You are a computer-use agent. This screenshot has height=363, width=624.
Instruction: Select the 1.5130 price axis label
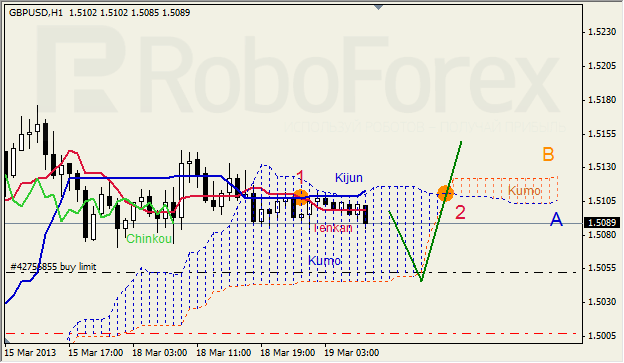[602, 167]
